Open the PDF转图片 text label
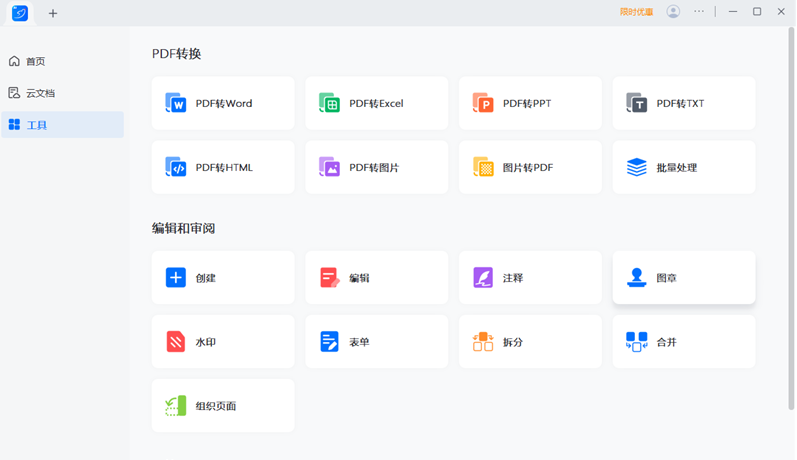The image size is (797, 460). tap(374, 167)
